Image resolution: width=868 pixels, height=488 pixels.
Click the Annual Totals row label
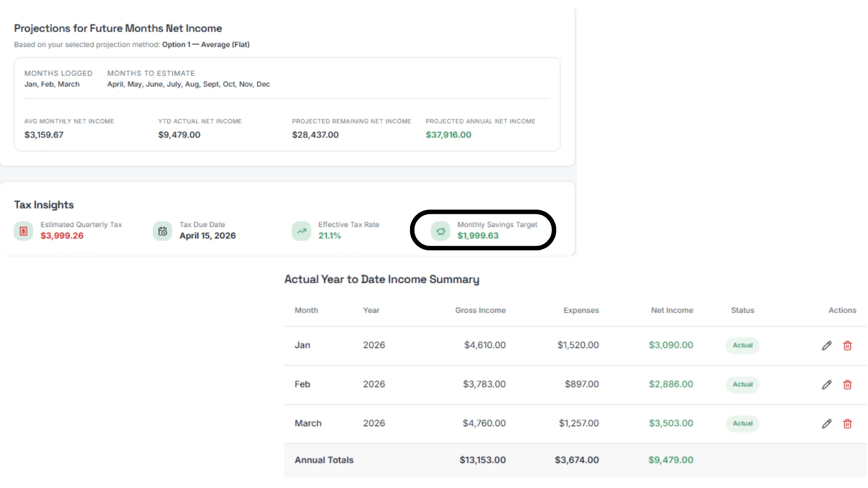point(324,460)
